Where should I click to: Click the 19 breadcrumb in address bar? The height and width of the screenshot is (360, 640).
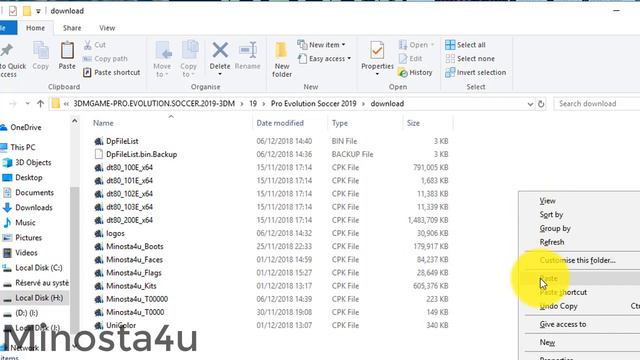(x=253, y=104)
